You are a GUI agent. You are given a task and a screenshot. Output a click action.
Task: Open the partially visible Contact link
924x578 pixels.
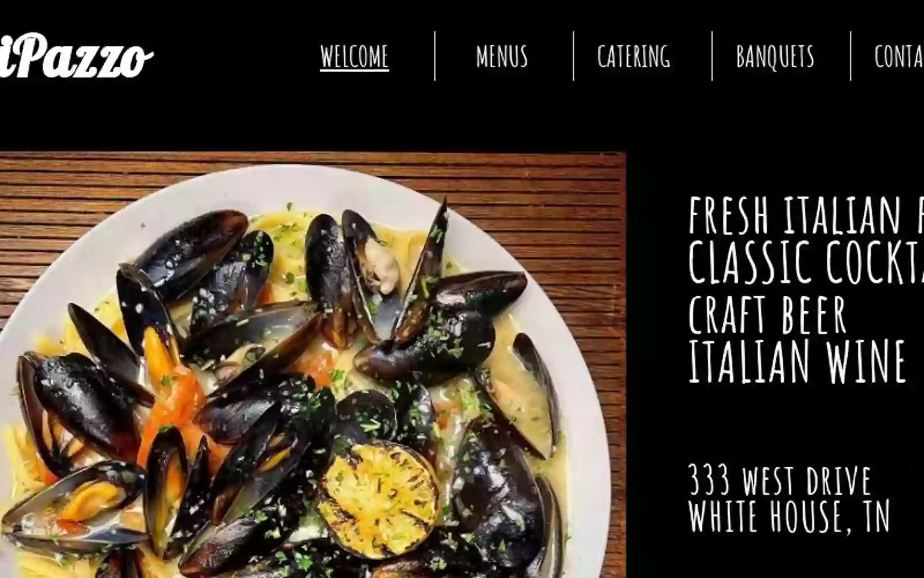[x=899, y=57]
